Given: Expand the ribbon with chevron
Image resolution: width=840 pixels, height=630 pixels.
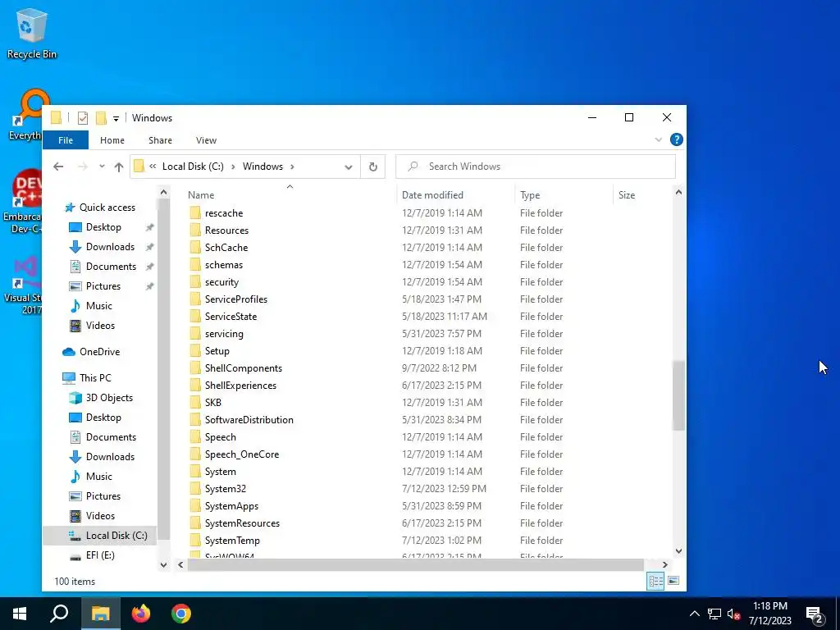Looking at the screenshot, I should point(659,139).
